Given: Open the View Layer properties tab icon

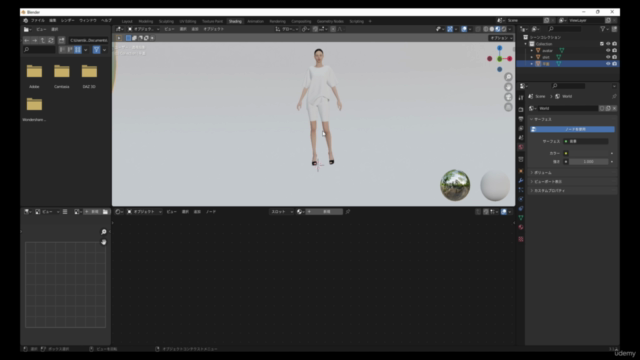Looking at the screenshot, I should (x=521, y=128).
